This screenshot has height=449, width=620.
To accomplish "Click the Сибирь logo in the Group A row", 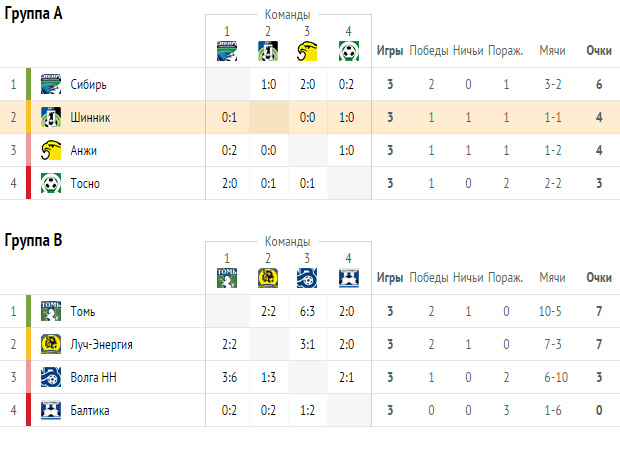I will click(x=51, y=84).
